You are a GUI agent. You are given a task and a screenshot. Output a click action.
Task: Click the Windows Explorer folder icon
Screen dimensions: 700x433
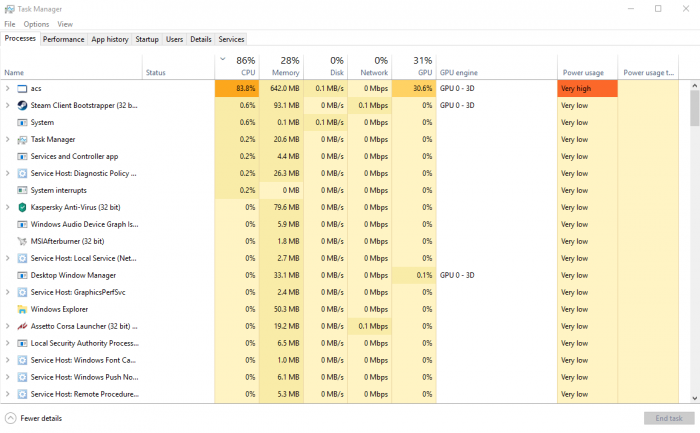point(22,309)
